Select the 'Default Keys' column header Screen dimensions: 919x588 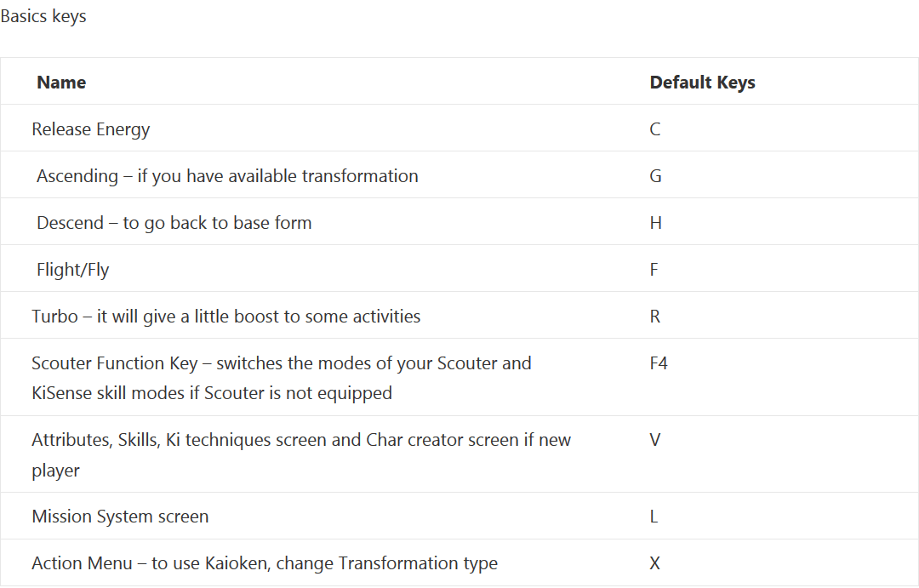coord(702,83)
